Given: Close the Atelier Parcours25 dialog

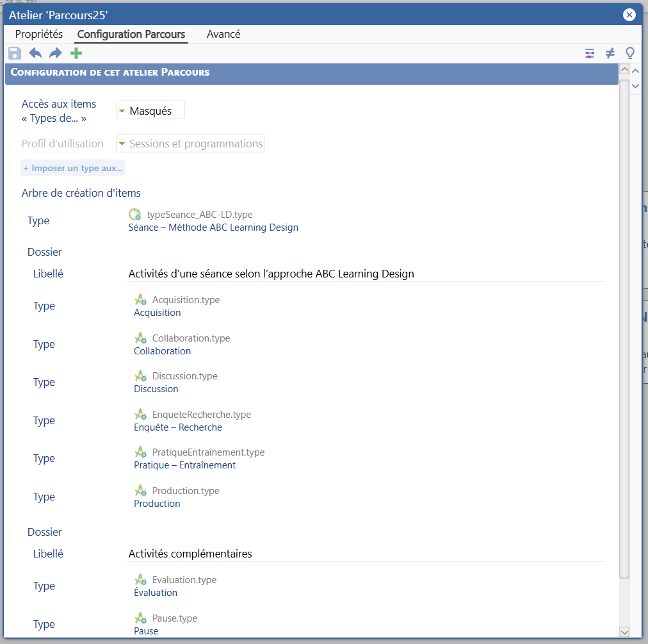Looking at the screenshot, I should 629,15.
